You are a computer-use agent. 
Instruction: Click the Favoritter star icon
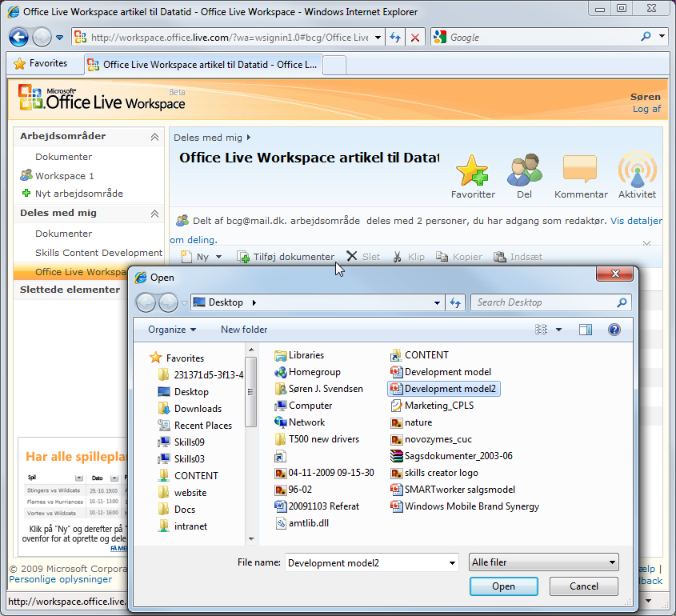(x=472, y=170)
